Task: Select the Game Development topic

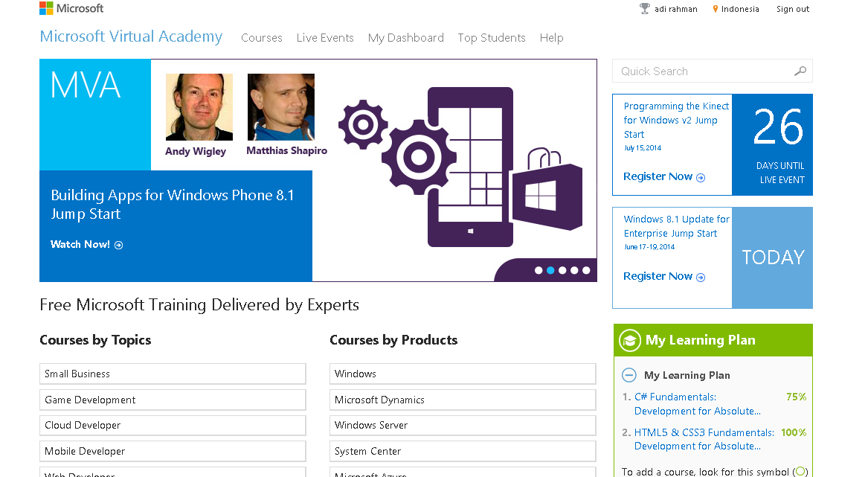Action: (x=173, y=400)
